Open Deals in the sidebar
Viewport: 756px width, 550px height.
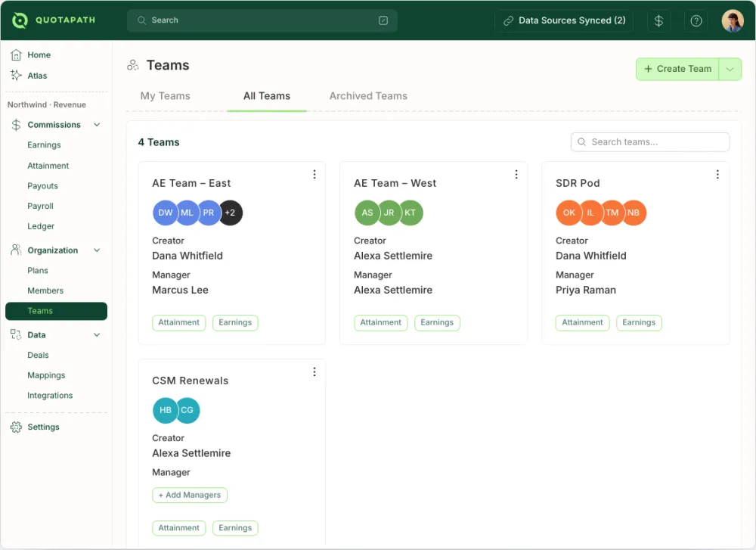tap(38, 355)
